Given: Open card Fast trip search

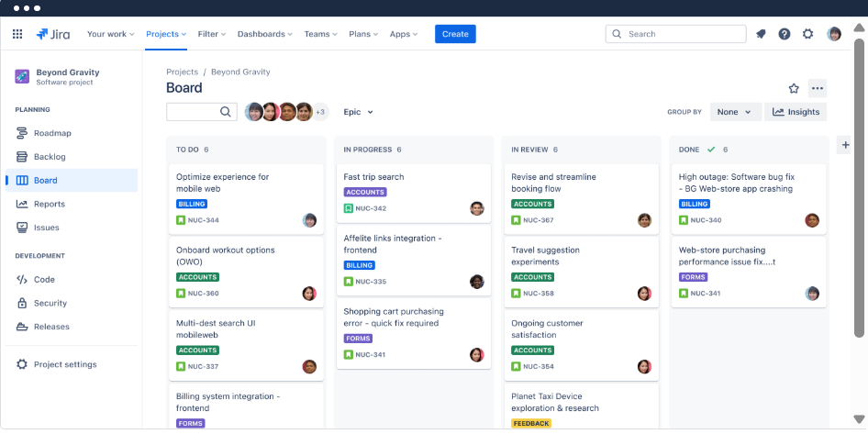Looking at the screenshot, I should coord(414,194).
